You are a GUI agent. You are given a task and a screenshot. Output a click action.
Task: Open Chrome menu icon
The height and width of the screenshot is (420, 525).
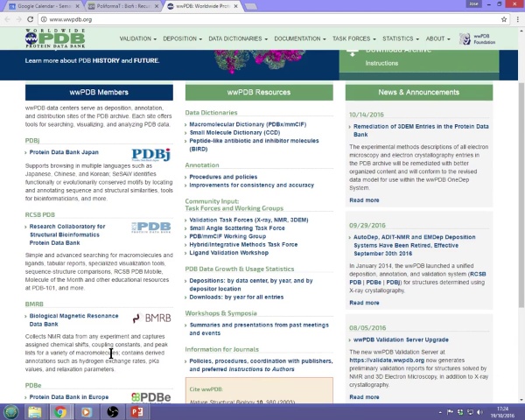(516, 19)
